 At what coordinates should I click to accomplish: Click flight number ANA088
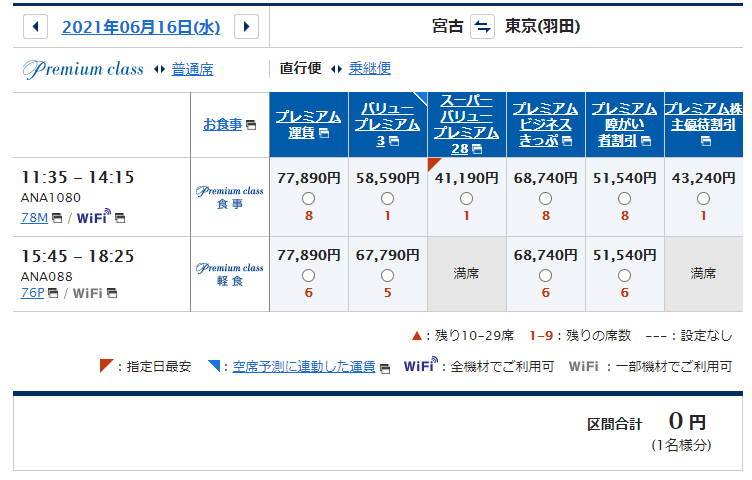[47, 277]
